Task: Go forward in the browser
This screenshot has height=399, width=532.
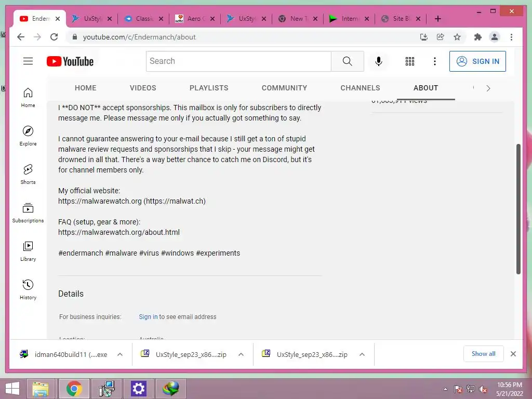Action: click(37, 37)
